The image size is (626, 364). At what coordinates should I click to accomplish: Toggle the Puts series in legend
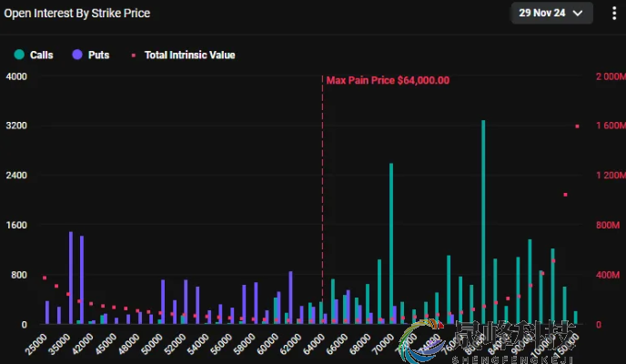point(91,55)
